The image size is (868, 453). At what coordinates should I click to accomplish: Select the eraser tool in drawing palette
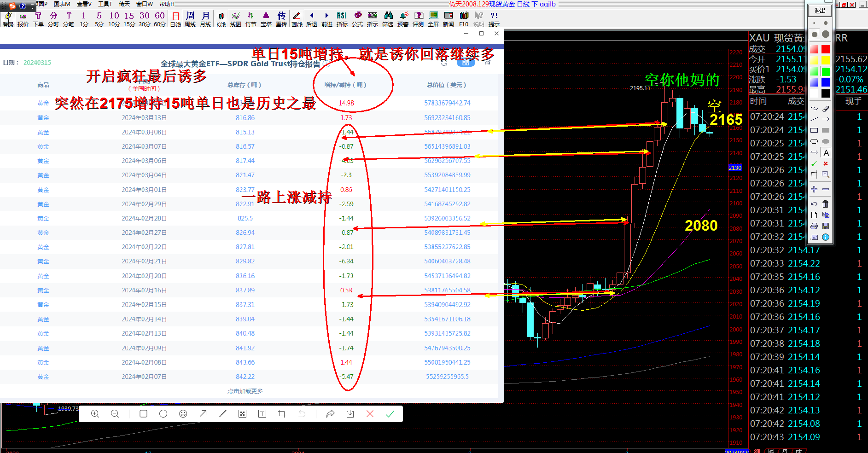[x=826, y=109]
